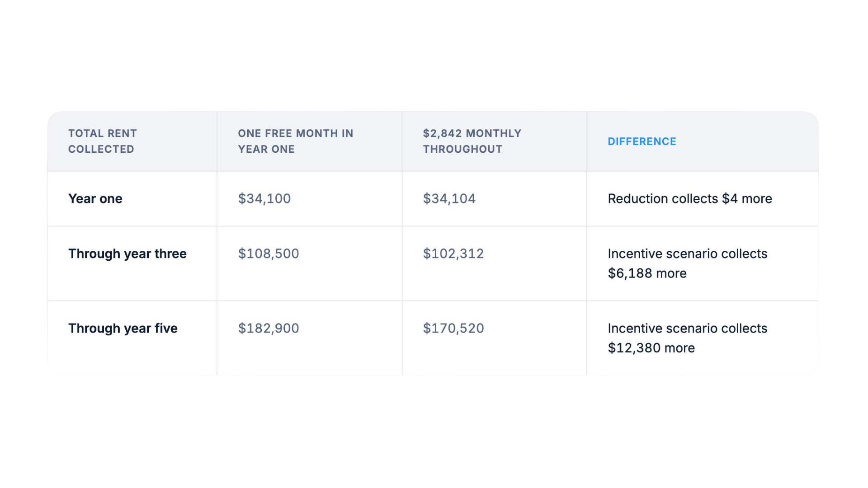
Task: Click the word THROUGHOUT in third header
Action: (462, 149)
